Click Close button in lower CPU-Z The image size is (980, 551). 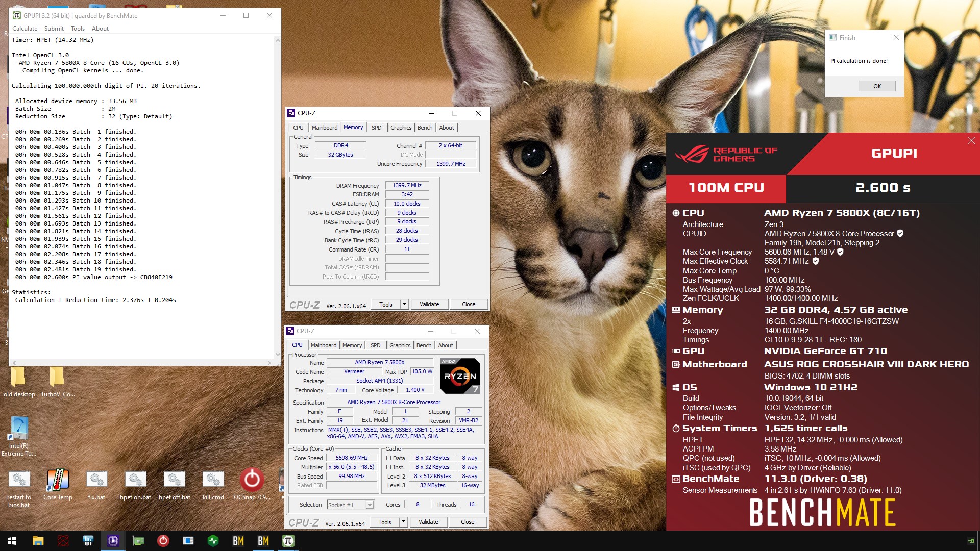[x=468, y=522]
